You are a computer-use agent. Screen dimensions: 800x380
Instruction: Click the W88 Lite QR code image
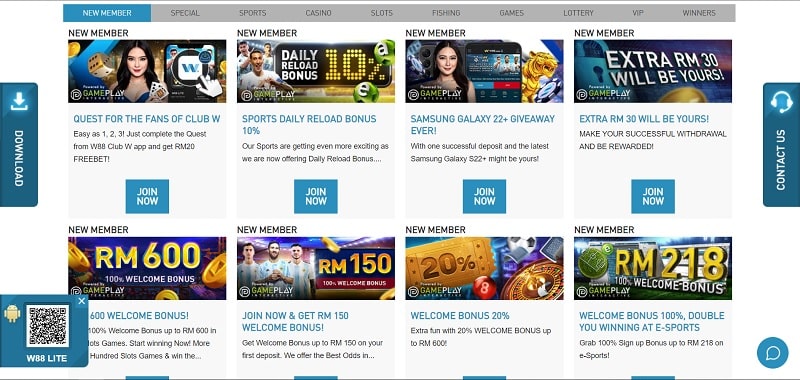tap(47, 325)
